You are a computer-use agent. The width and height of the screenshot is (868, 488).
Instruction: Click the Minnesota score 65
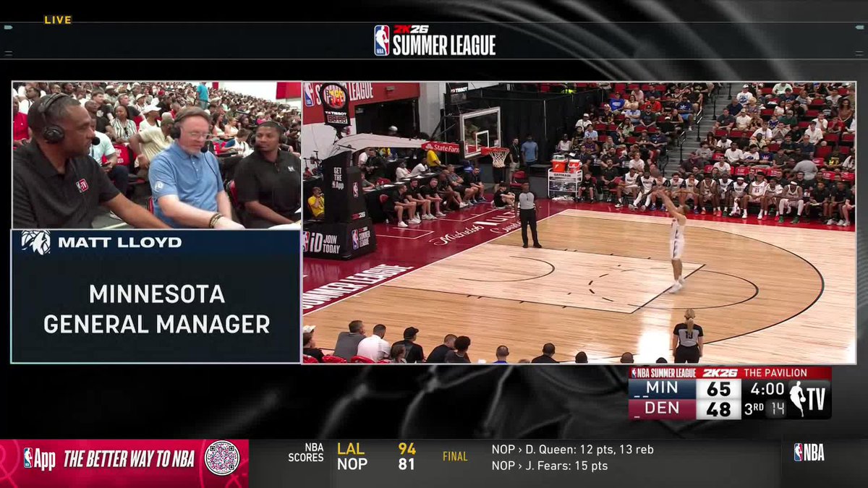click(x=718, y=389)
